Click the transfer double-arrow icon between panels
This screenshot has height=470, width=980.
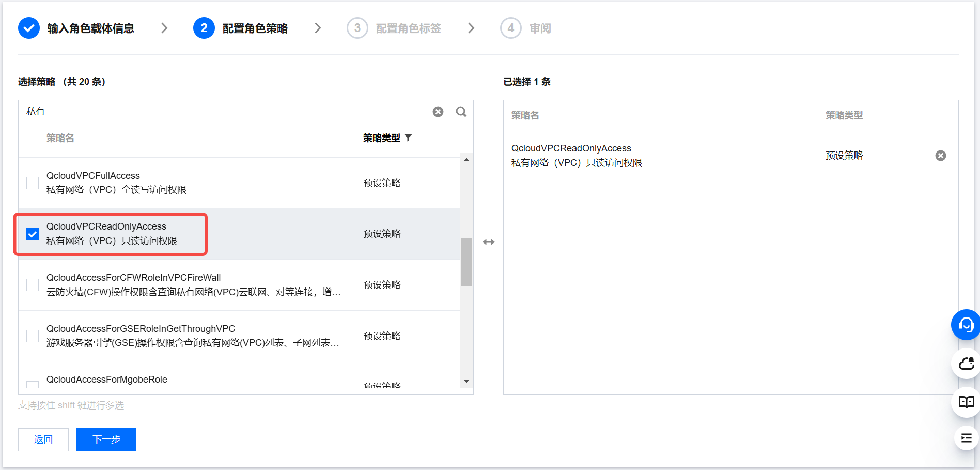click(x=489, y=242)
